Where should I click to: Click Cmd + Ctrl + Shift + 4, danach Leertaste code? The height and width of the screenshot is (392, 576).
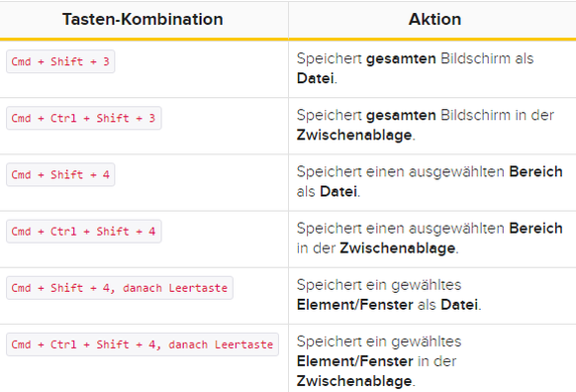click(x=143, y=344)
